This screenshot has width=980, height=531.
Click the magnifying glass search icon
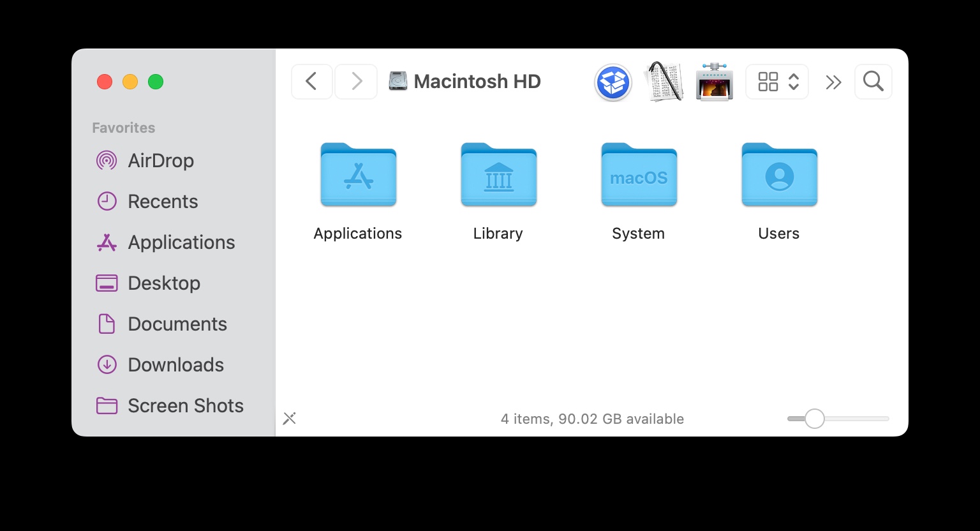point(873,82)
